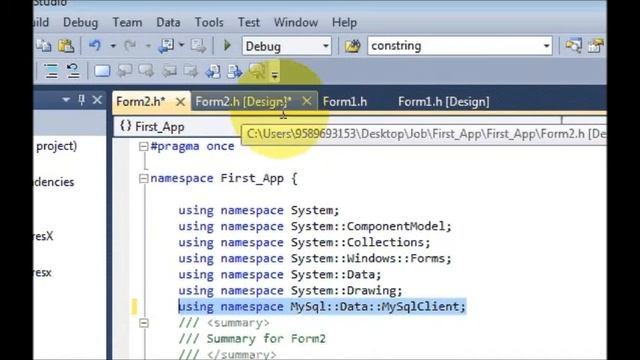Open the side panel window position dropdown
640x360 pixels.
66,100
